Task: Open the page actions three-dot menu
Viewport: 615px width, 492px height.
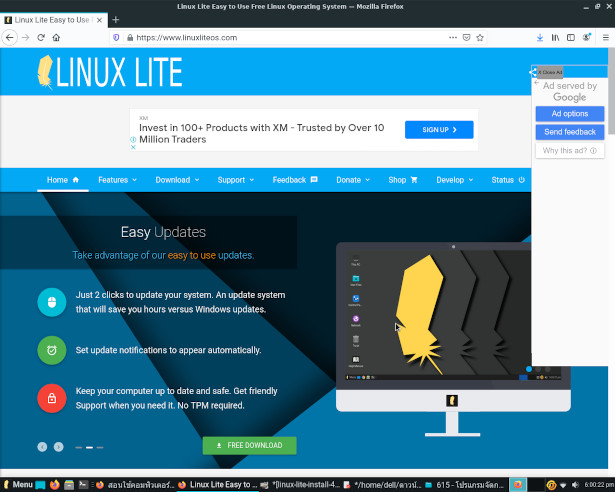Action: (x=453, y=38)
